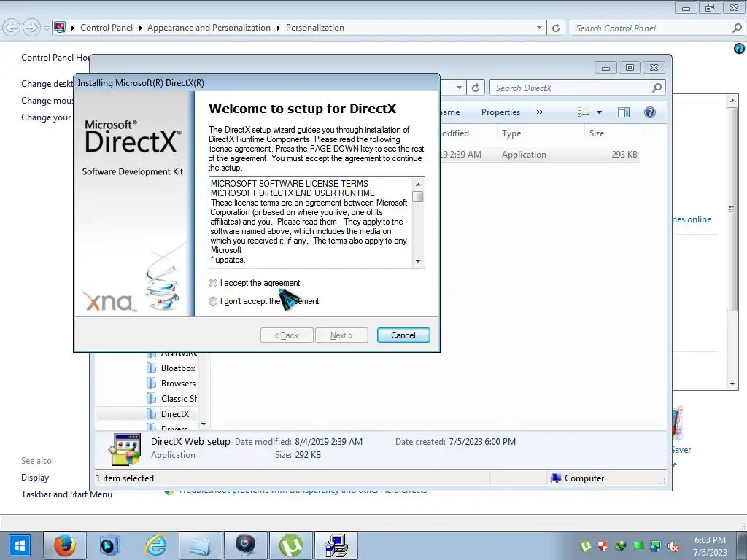Viewport: 747px width, 560px height.
Task: Refresh the DirectX Explorer folder view
Action: tap(476, 88)
